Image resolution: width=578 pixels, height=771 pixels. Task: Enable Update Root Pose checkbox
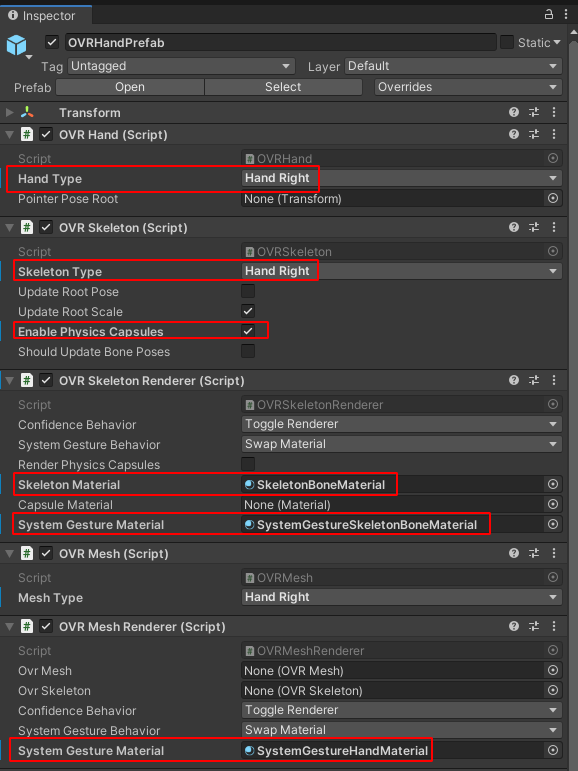248,291
